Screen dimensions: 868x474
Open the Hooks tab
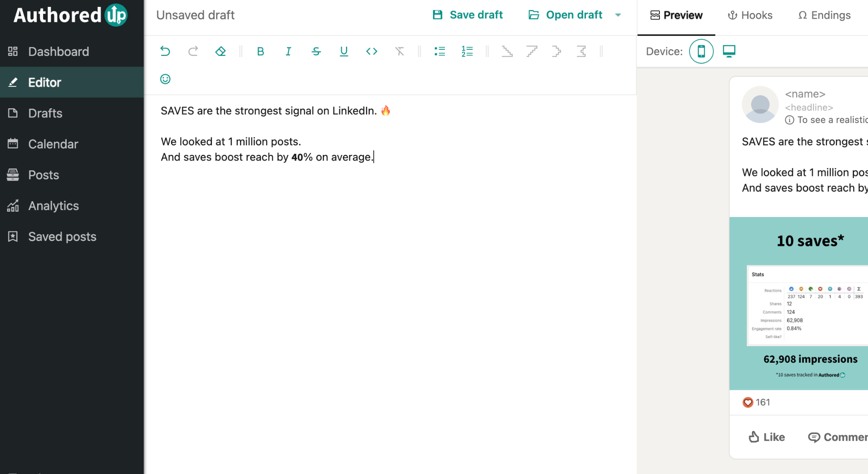(x=750, y=15)
